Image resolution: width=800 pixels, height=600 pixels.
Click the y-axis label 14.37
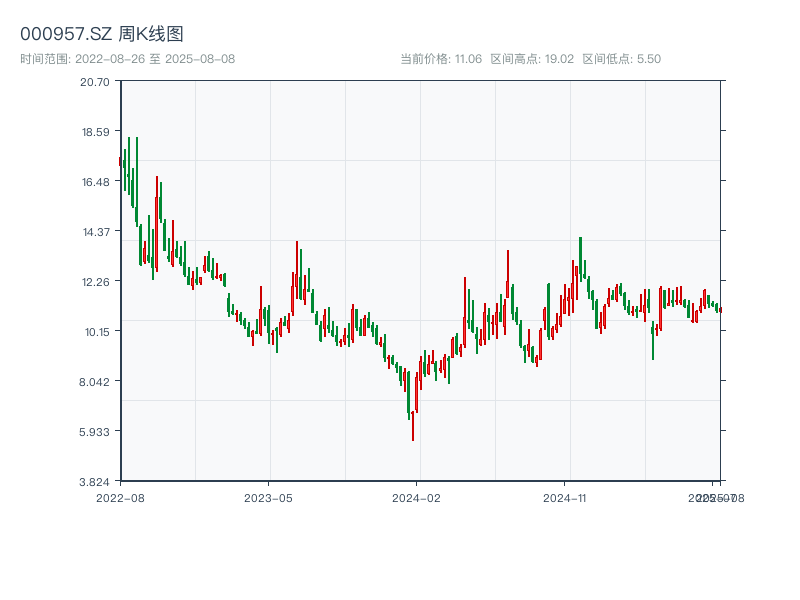click(x=96, y=232)
